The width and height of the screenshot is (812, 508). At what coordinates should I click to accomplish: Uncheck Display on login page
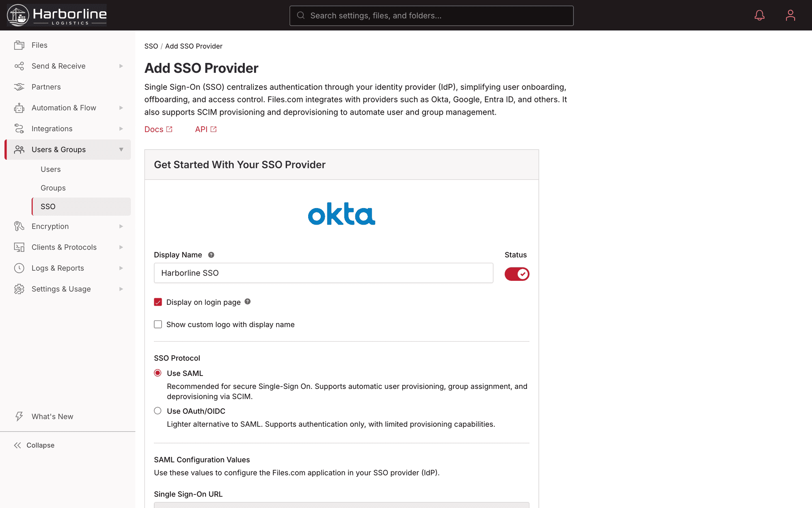coord(158,302)
